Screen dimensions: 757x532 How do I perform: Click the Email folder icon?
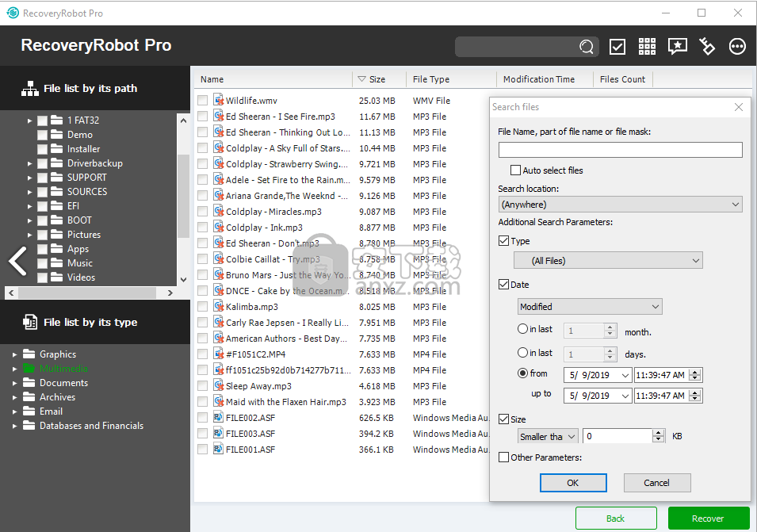pos(29,411)
